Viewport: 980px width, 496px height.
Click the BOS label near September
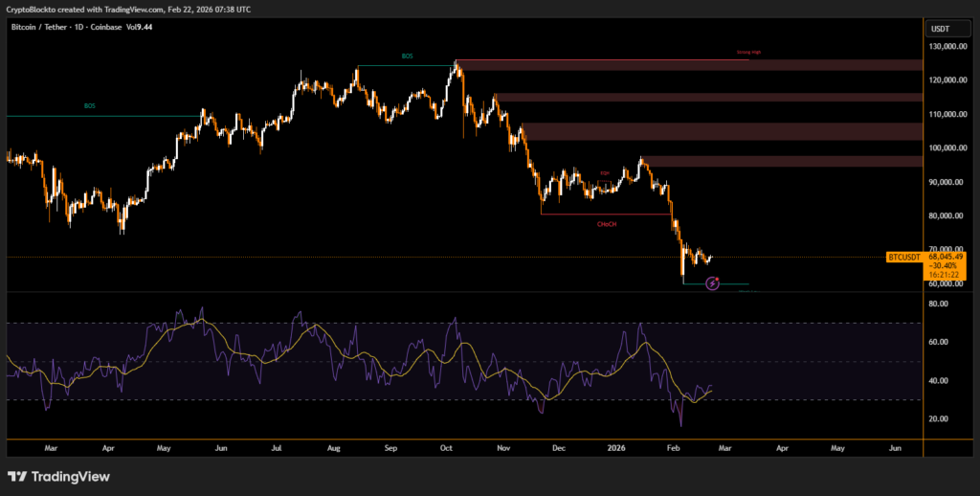pyautogui.click(x=407, y=57)
